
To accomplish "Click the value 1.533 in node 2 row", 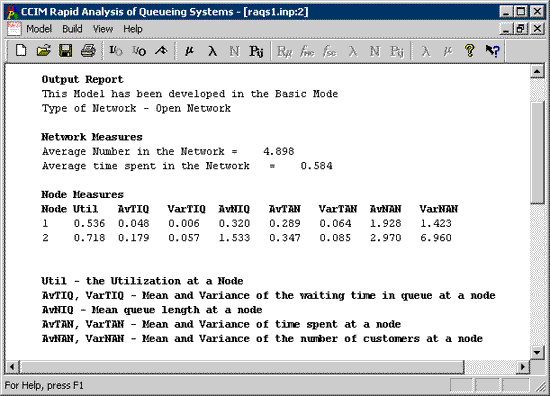I will (234, 238).
